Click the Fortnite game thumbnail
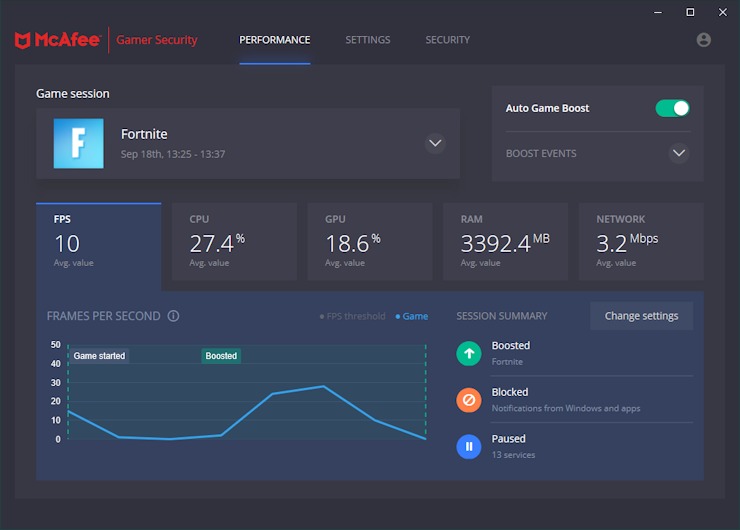 click(78, 143)
